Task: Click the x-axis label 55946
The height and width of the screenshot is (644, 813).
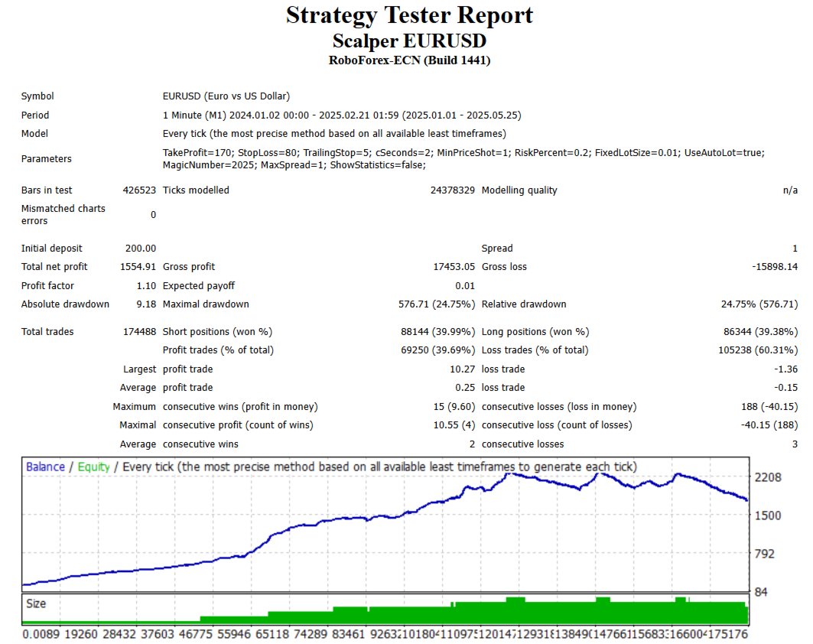Action: coord(234,634)
